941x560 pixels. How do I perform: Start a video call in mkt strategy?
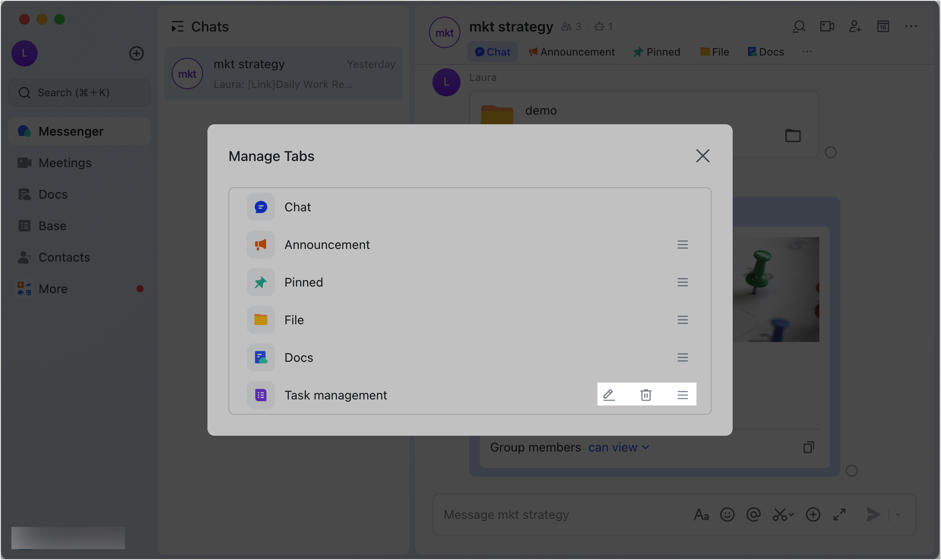826,26
